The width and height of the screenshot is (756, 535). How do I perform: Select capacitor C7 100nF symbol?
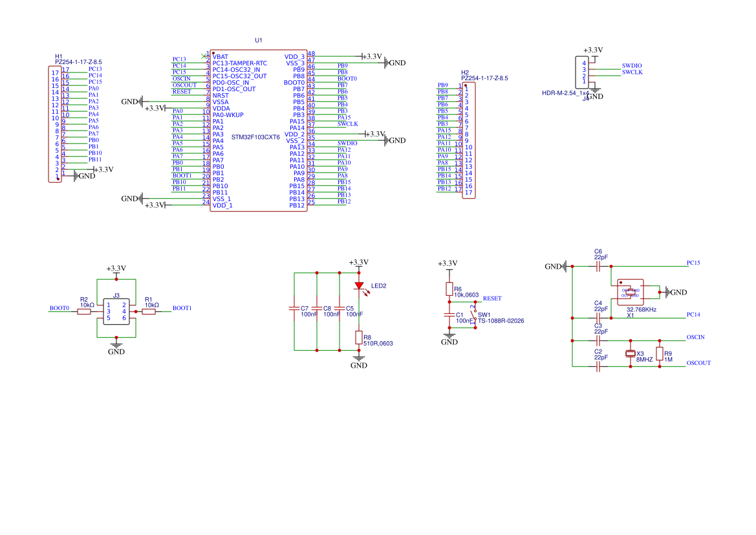[294, 308]
